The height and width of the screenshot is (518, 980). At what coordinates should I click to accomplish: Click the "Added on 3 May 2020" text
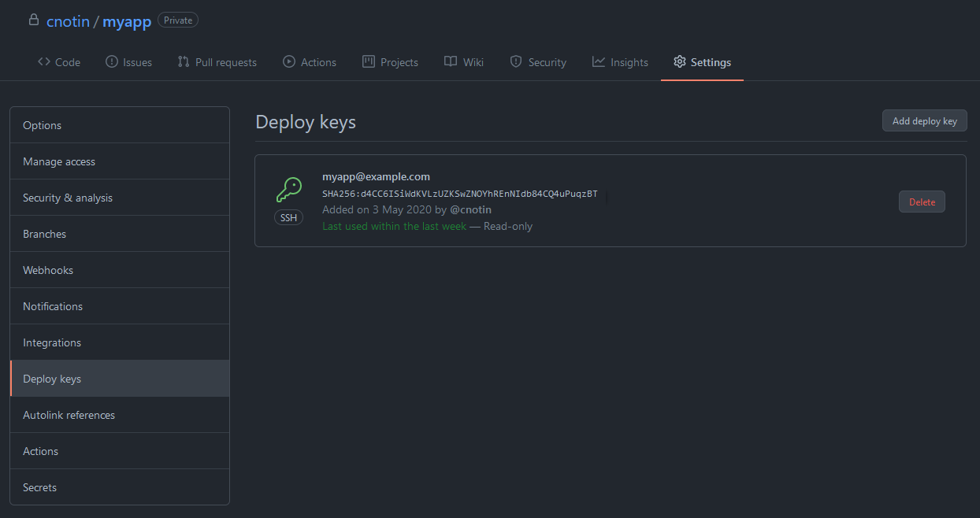coord(376,210)
